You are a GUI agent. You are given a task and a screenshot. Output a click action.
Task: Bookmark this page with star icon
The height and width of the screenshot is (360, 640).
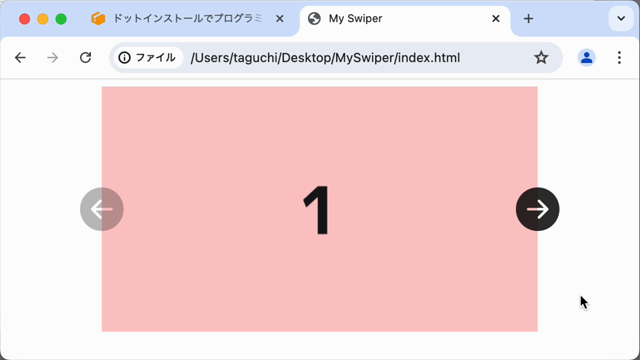click(x=541, y=58)
